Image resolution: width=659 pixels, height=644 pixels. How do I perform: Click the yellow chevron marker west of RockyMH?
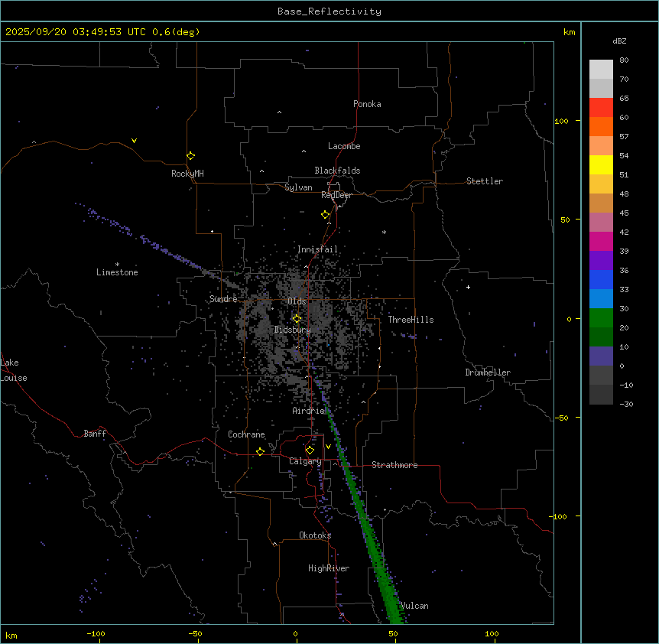(x=135, y=141)
